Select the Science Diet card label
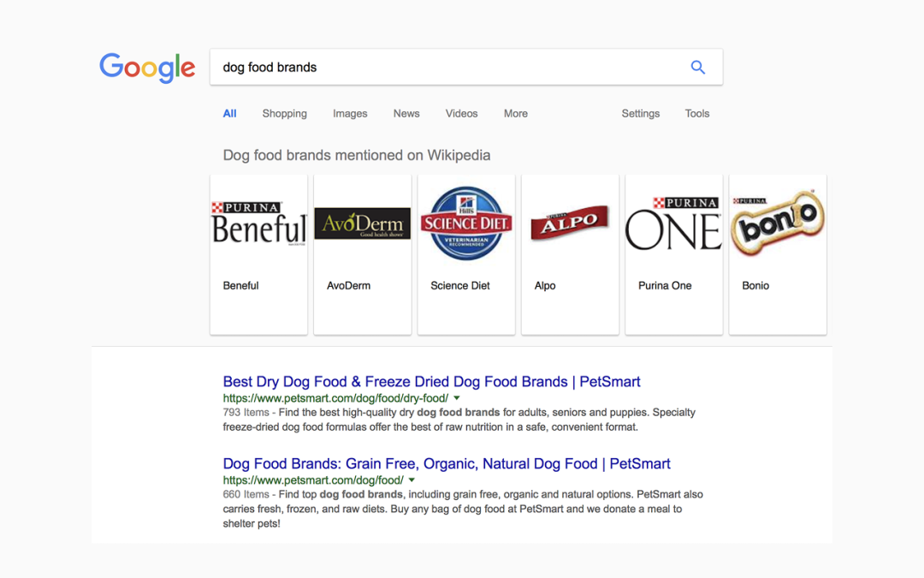Viewport: 924px width, 578px height. (x=459, y=285)
